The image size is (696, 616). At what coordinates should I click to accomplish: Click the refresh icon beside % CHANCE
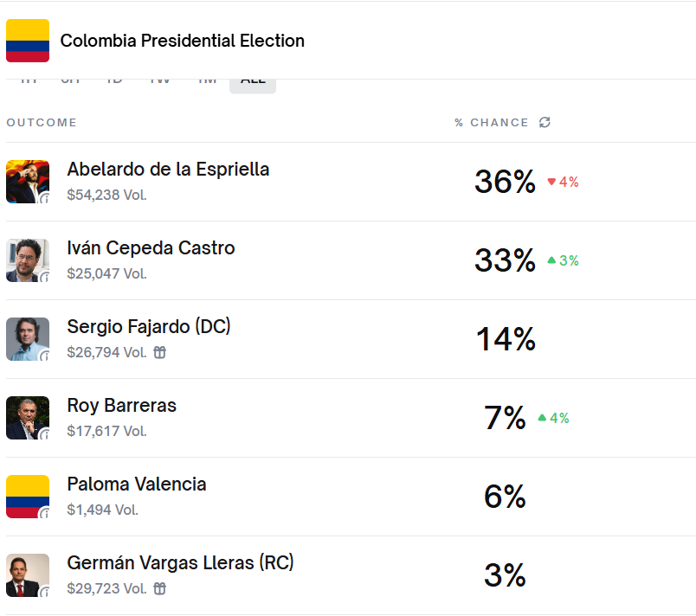tap(545, 123)
